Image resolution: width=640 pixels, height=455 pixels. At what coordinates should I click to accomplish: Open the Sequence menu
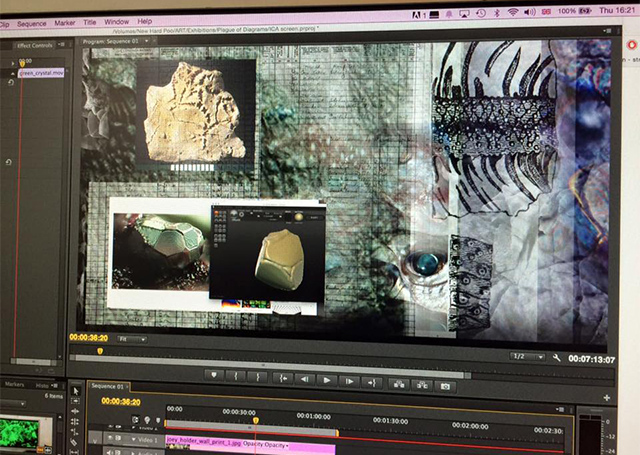[31, 20]
